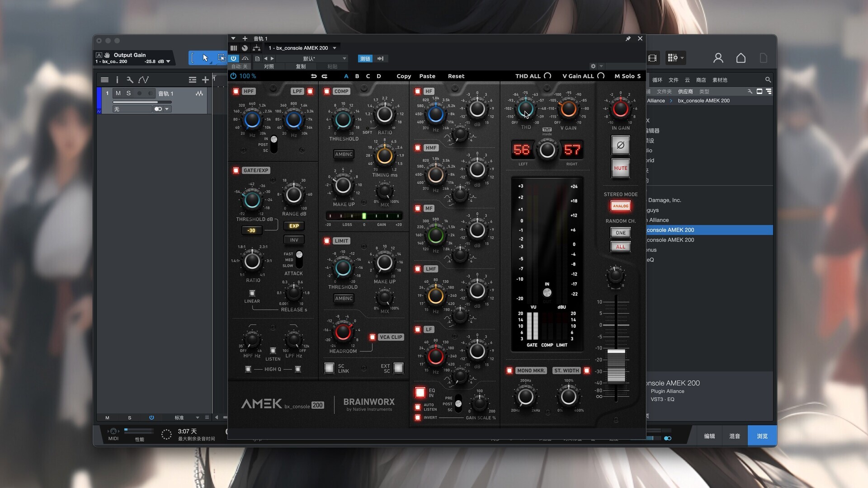Toggle the EQ IN button

pyautogui.click(x=420, y=392)
